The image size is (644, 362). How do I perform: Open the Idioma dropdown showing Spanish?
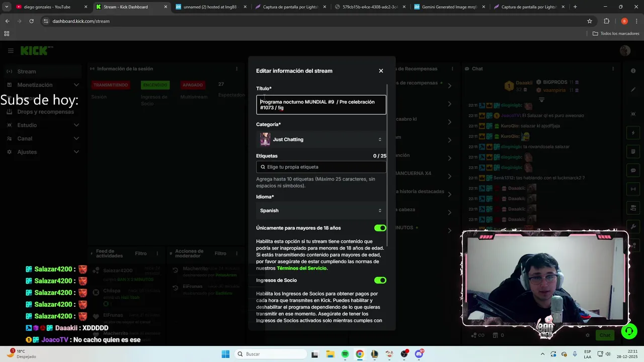pyautogui.click(x=321, y=211)
